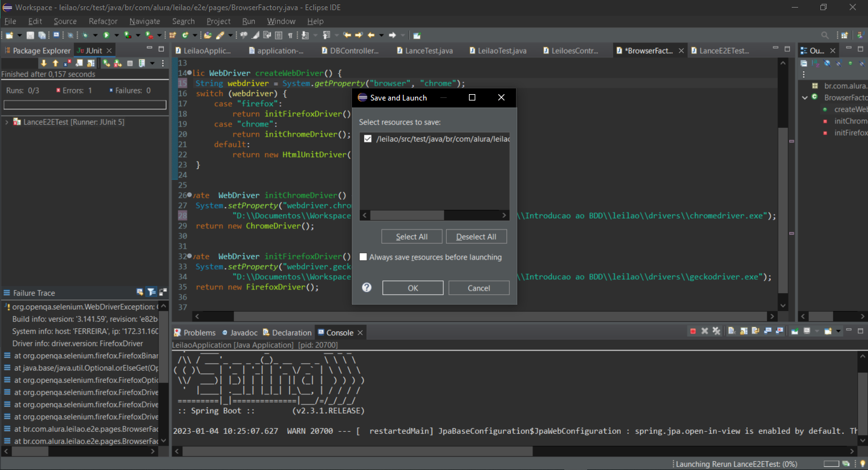868x470 pixels.
Task: Click the console horizontal scrollbar
Action: click(357, 451)
